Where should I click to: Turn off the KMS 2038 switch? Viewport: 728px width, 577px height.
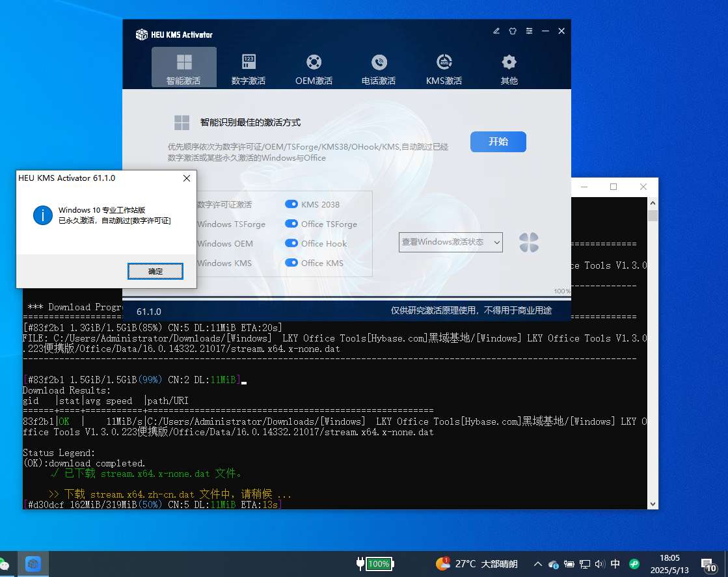tap(291, 204)
